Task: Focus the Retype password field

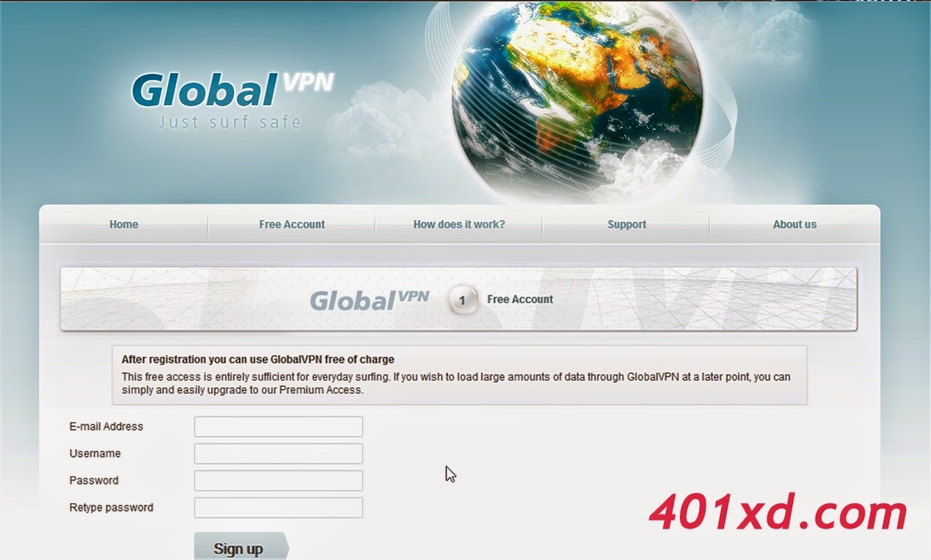Action: pyautogui.click(x=278, y=507)
